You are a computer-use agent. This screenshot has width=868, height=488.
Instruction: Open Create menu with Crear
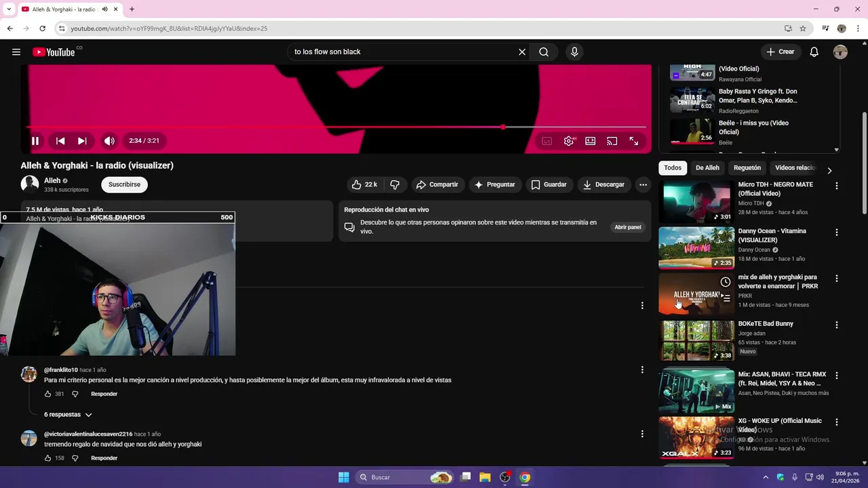pyautogui.click(x=780, y=52)
